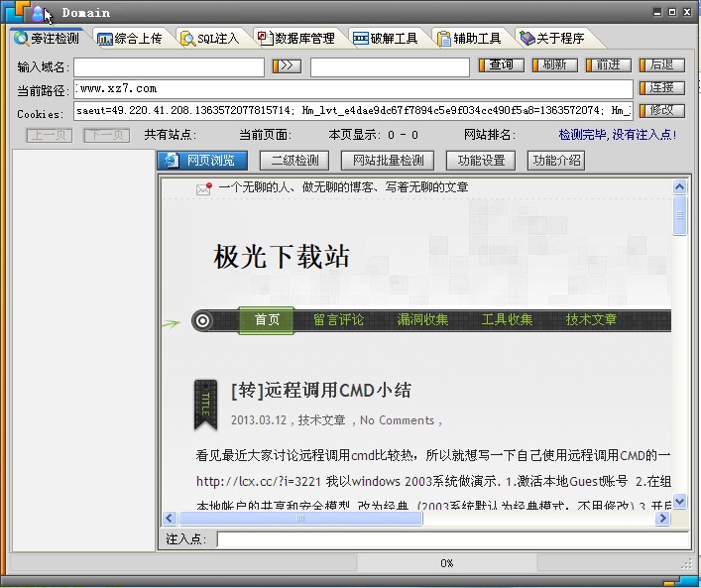The height and width of the screenshot is (588, 701).
Task: Select the 网页浏览 view button
Action: (x=202, y=161)
